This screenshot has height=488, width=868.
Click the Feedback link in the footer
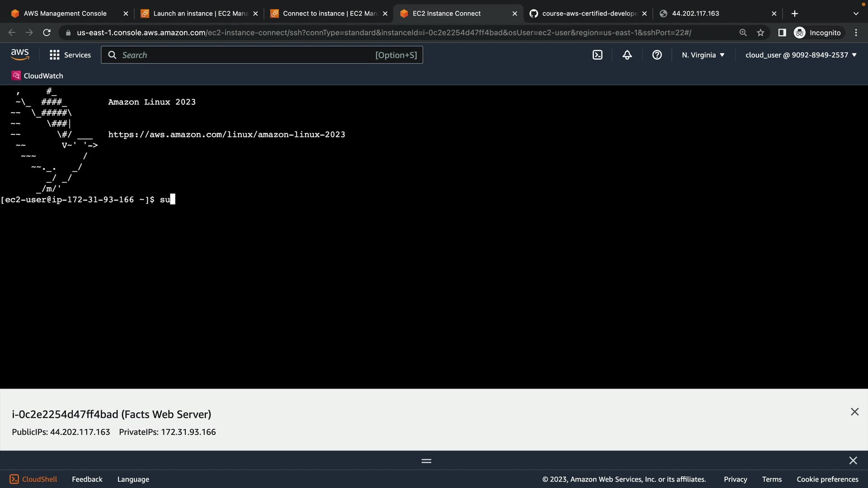87,479
